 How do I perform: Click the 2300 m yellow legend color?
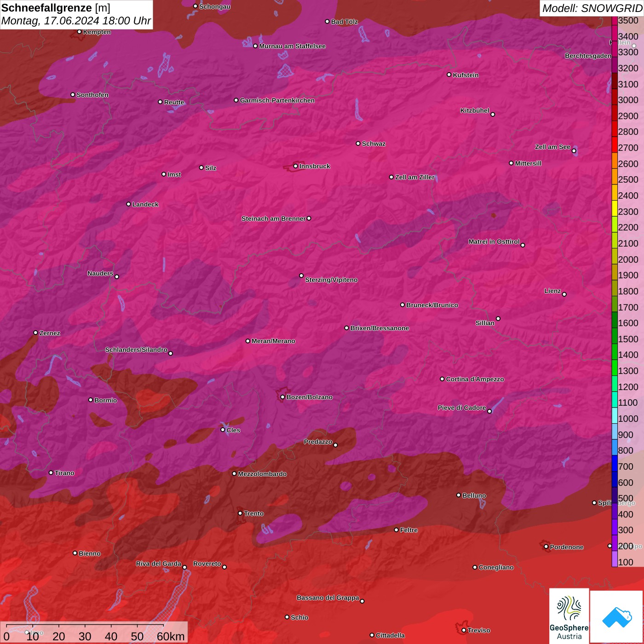click(x=615, y=208)
